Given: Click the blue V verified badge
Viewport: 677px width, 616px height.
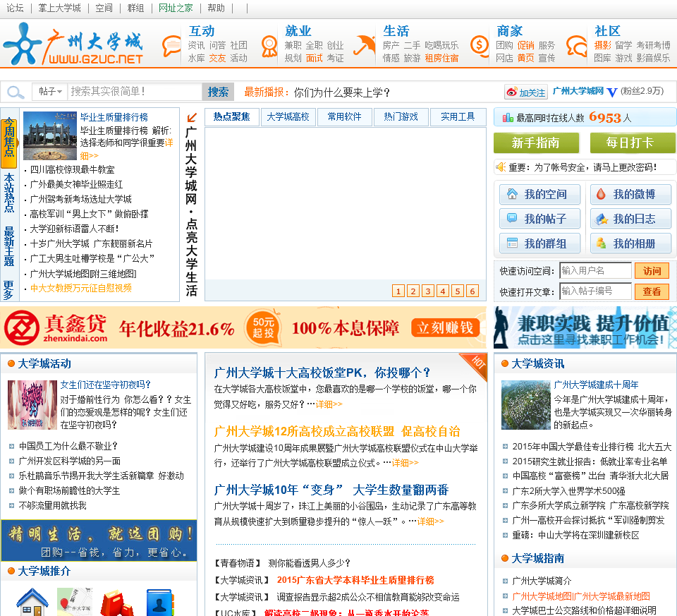Looking at the screenshot, I should [612, 92].
